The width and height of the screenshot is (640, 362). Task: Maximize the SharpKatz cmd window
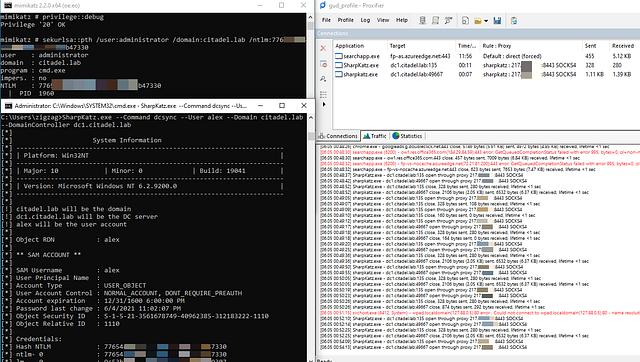282,105
